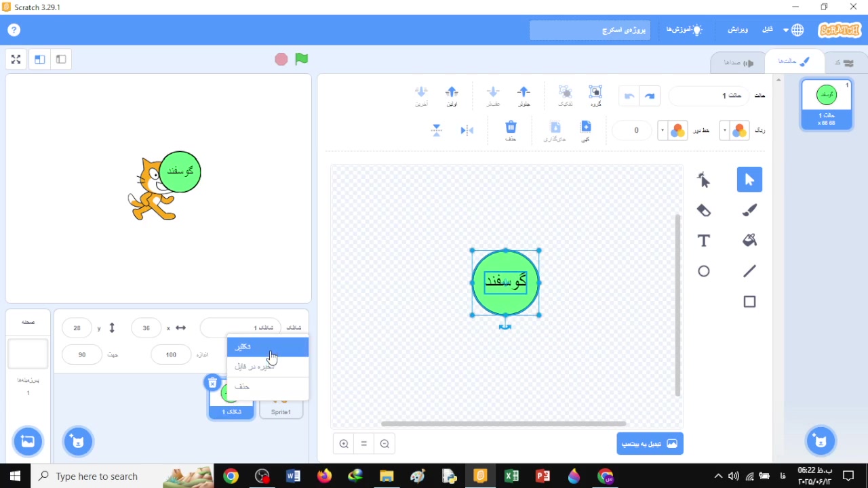The width and height of the screenshot is (868, 488).
Task: Delete sprite using its trash badge
Action: [212, 383]
